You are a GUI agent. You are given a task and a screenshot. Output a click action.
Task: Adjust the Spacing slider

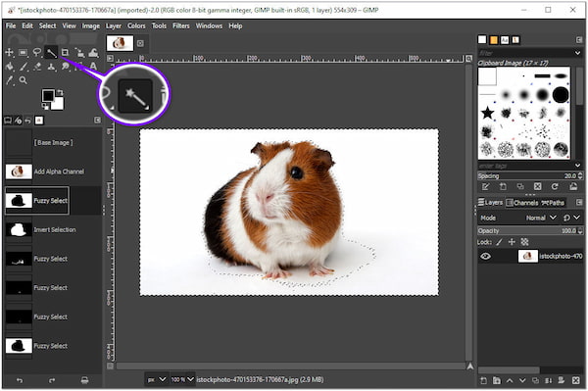point(527,175)
